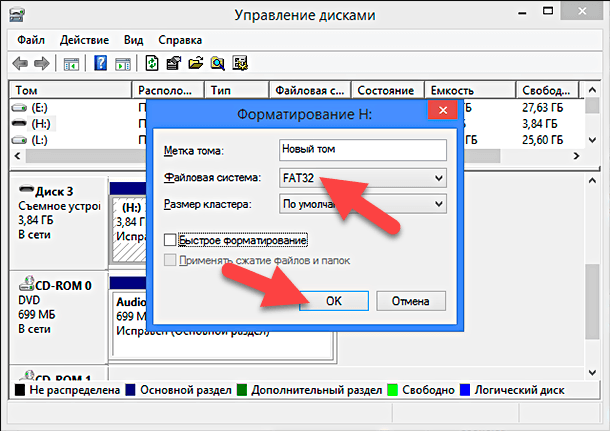Open the Properties toolbar icon
610x431 pixels.
(x=174, y=63)
